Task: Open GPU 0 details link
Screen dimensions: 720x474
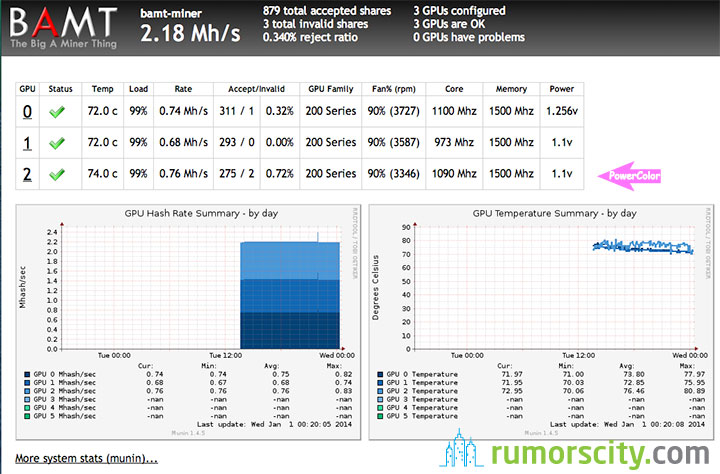Action: pos(27,112)
